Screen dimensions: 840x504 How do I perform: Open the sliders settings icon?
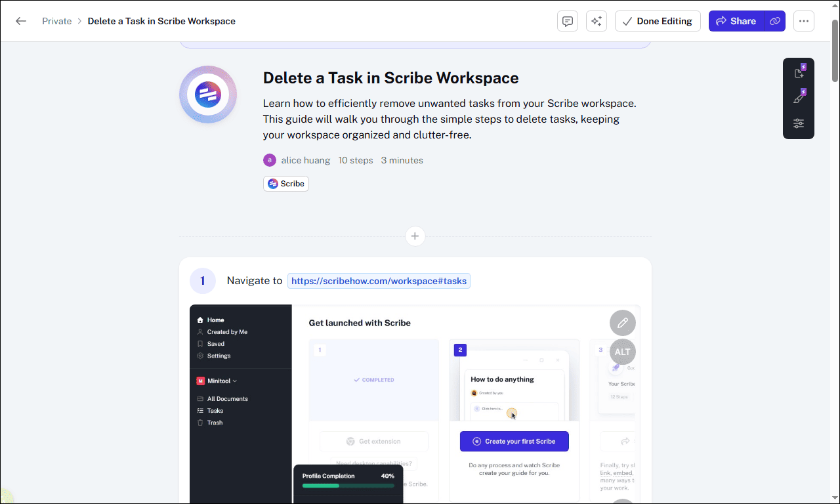pyautogui.click(x=799, y=123)
